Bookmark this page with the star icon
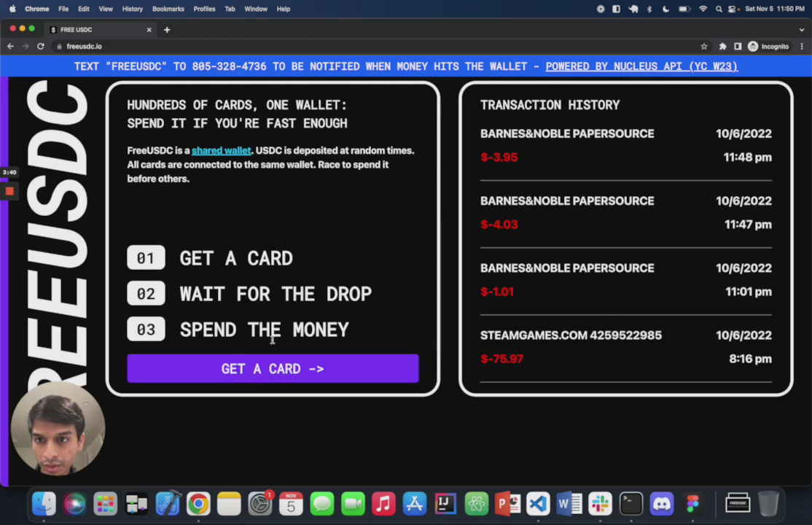Viewport: 812px width, 525px height. (704, 46)
